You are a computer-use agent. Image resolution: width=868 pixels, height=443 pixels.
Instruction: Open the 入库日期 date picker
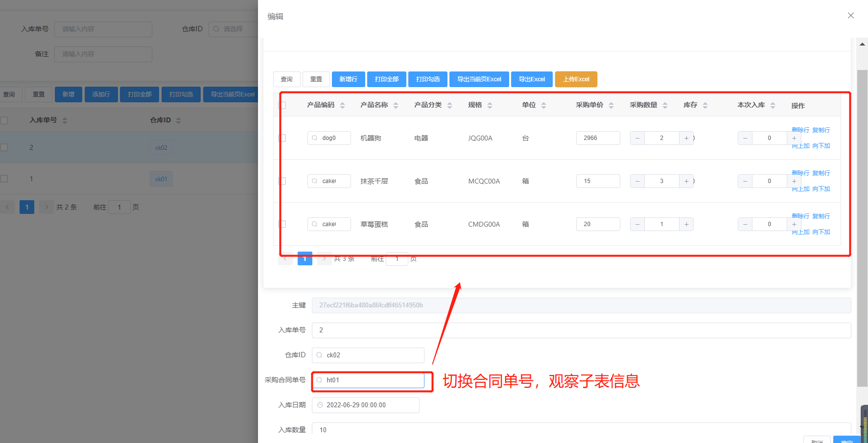click(366, 405)
